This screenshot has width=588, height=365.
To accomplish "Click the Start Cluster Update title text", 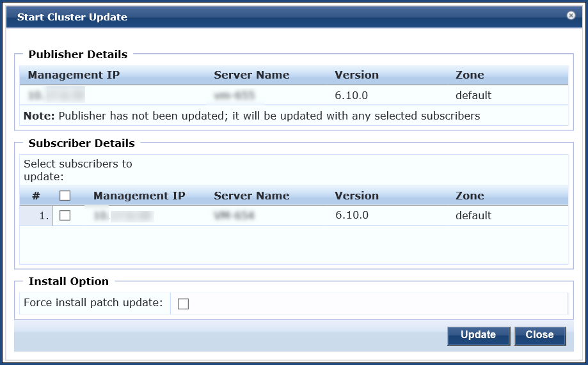I will [72, 17].
